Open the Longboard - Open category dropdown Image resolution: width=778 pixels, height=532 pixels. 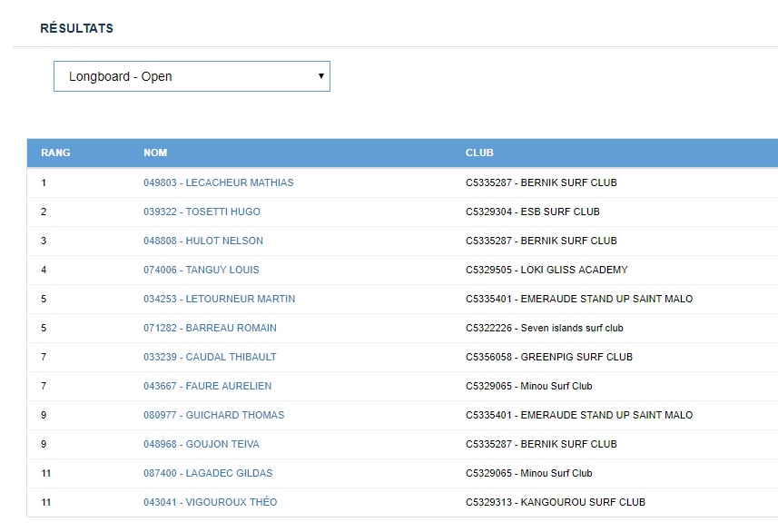pyautogui.click(x=192, y=76)
